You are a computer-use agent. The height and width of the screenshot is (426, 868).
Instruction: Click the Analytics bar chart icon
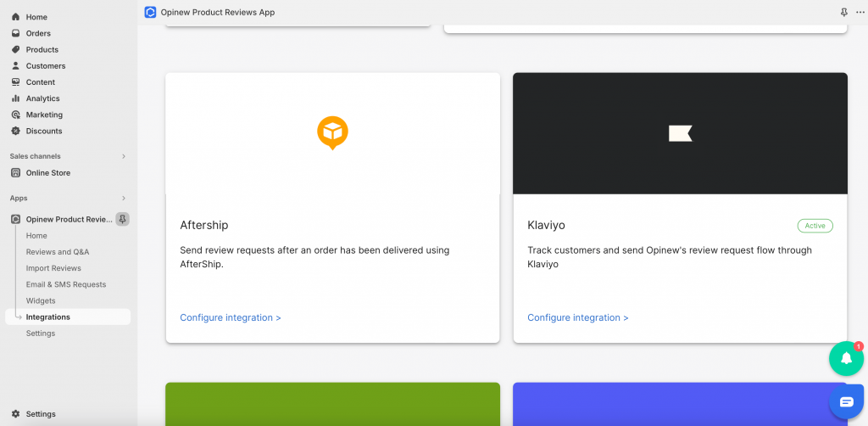point(15,98)
